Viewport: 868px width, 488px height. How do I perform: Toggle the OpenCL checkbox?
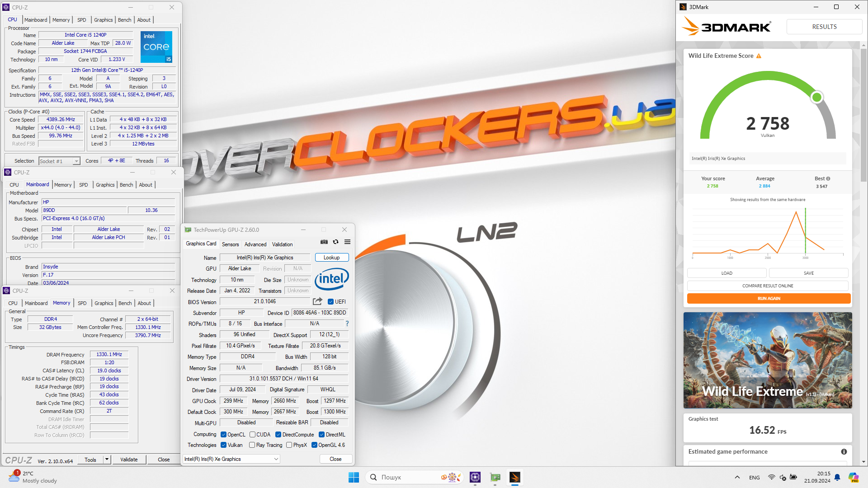(223, 435)
